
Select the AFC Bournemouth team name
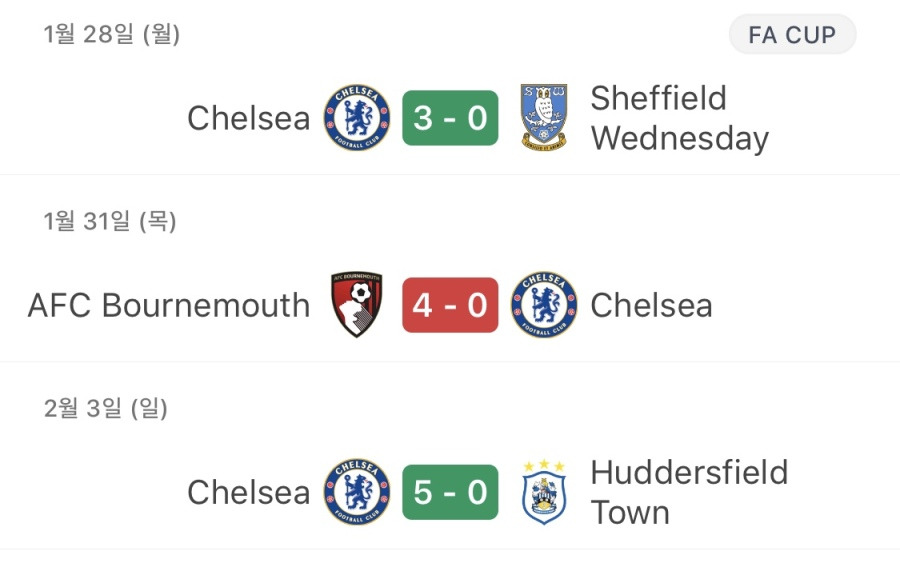[x=169, y=305]
